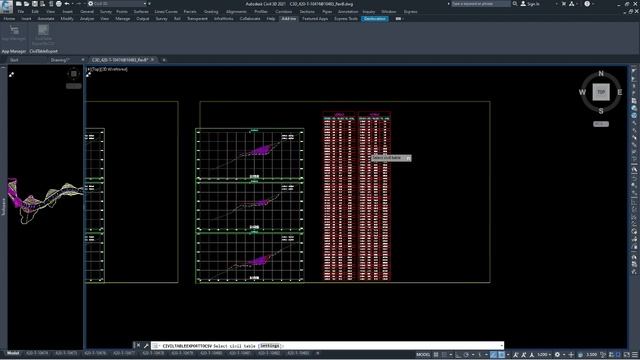640x360 pixels.
Task: Switch to the Analyze ribbon tab
Action: tap(87, 19)
